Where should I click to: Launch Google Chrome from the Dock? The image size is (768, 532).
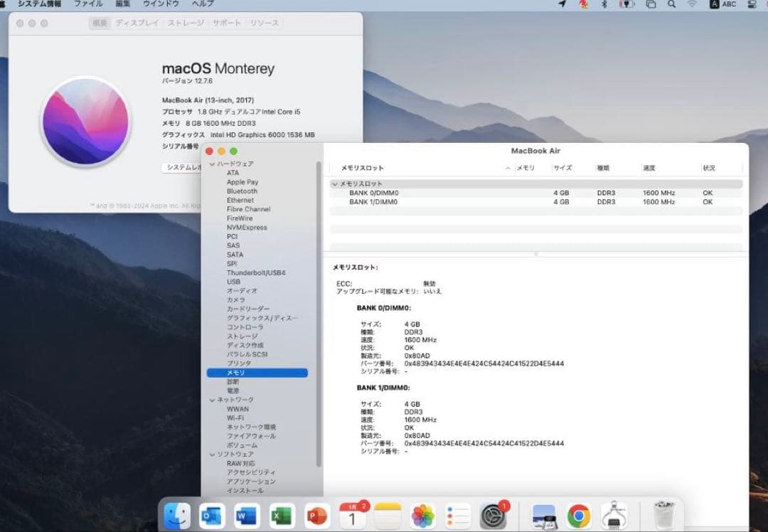coord(579,516)
